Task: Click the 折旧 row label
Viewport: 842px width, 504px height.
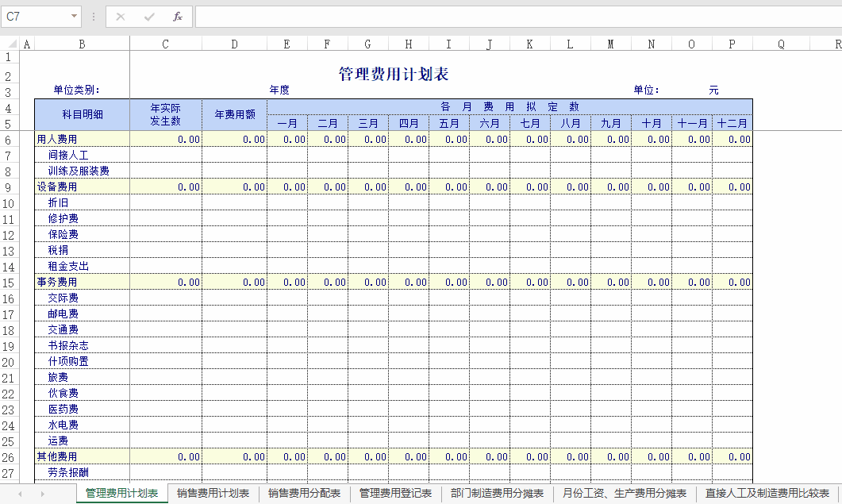Action: click(x=58, y=202)
